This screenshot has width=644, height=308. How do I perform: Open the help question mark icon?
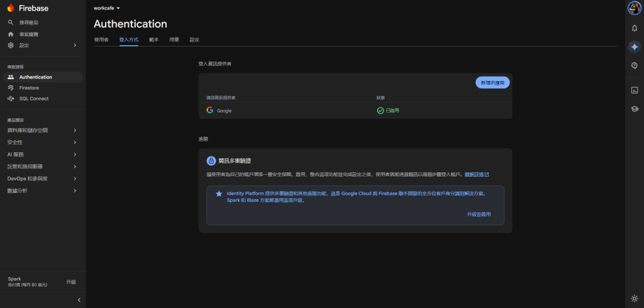(x=634, y=66)
